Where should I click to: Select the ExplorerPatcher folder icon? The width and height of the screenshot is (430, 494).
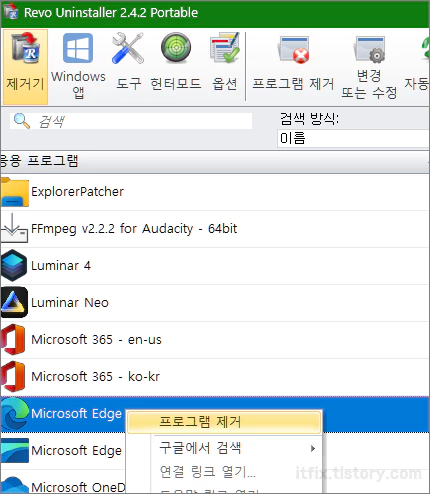[x=15, y=192]
